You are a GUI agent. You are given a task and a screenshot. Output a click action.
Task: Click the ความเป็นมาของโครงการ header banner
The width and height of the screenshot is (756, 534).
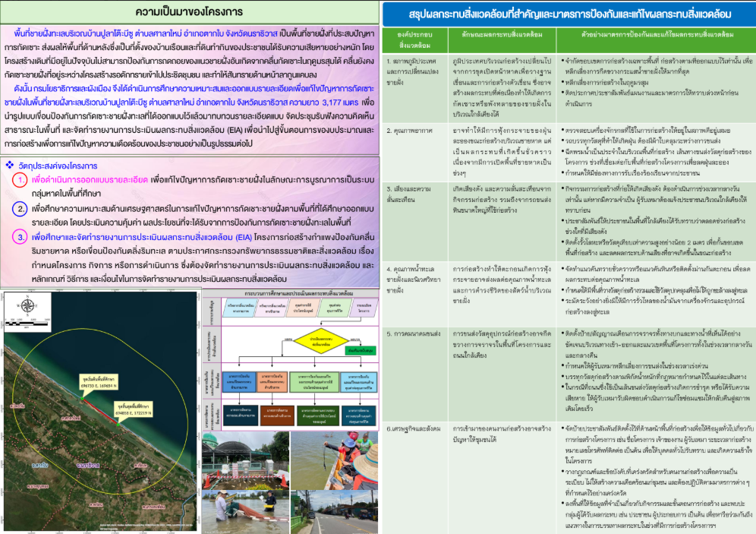pyautogui.click(x=188, y=12)
